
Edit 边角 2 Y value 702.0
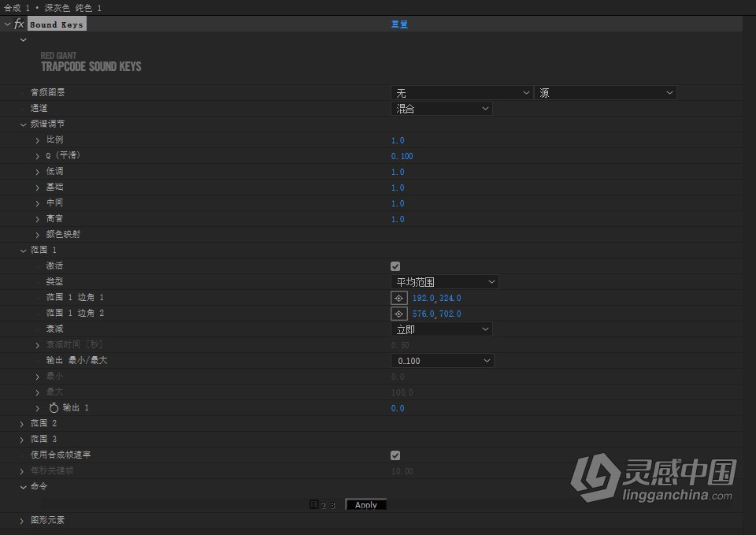(450, 314)
